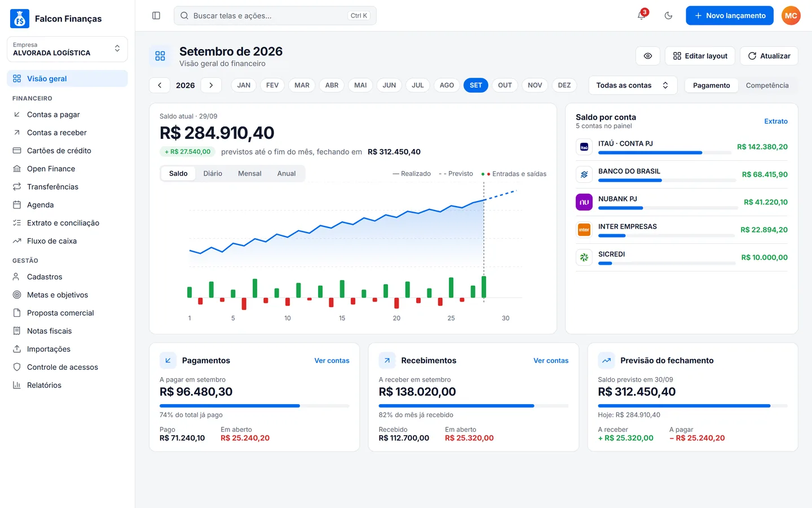Click the Novo lançamento button
This screenshot has height=508, width=812.
[x=730, y=16]
